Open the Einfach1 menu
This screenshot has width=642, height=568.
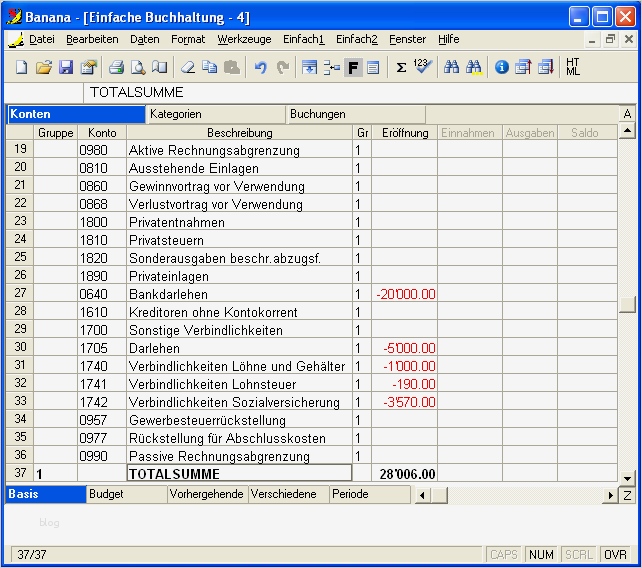point(303,39)
